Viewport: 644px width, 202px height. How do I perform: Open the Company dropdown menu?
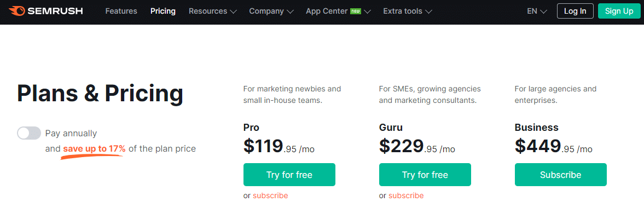point(271,11)
